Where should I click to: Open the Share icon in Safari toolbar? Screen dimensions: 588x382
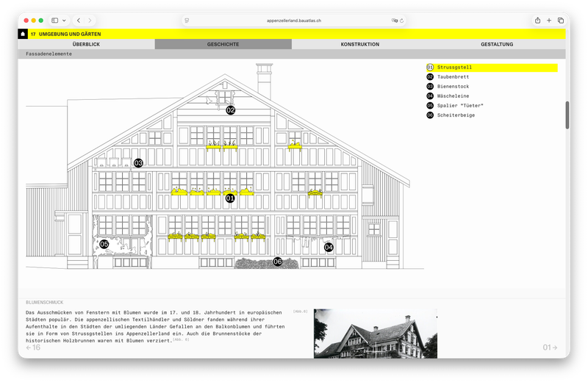(537, 21)
